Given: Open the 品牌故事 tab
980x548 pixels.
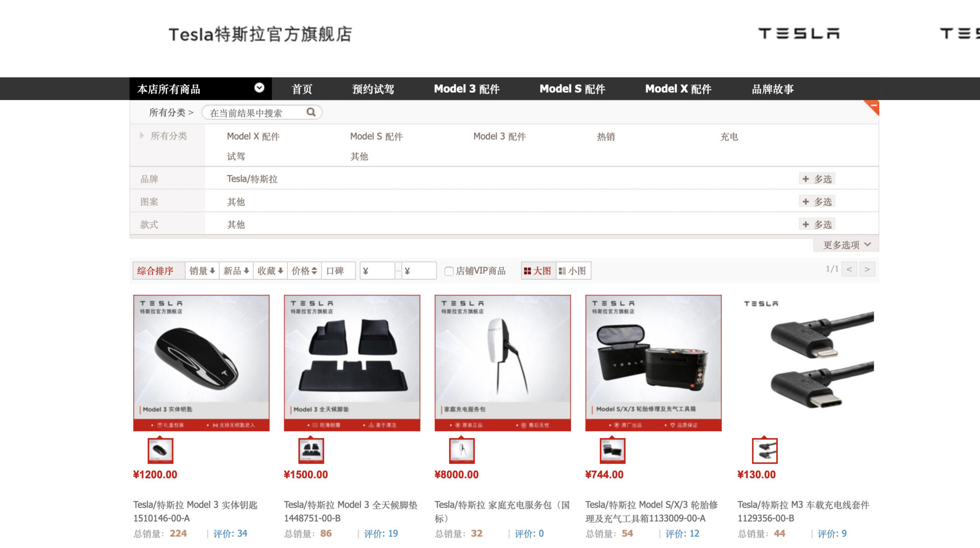Looking at the screenshot, I should (x=773, y=89).
